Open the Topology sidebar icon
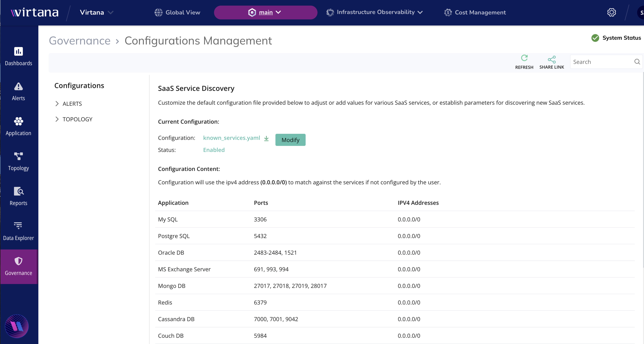The width and height of the screenshot is (644, 344). click(x=19, y=156)
